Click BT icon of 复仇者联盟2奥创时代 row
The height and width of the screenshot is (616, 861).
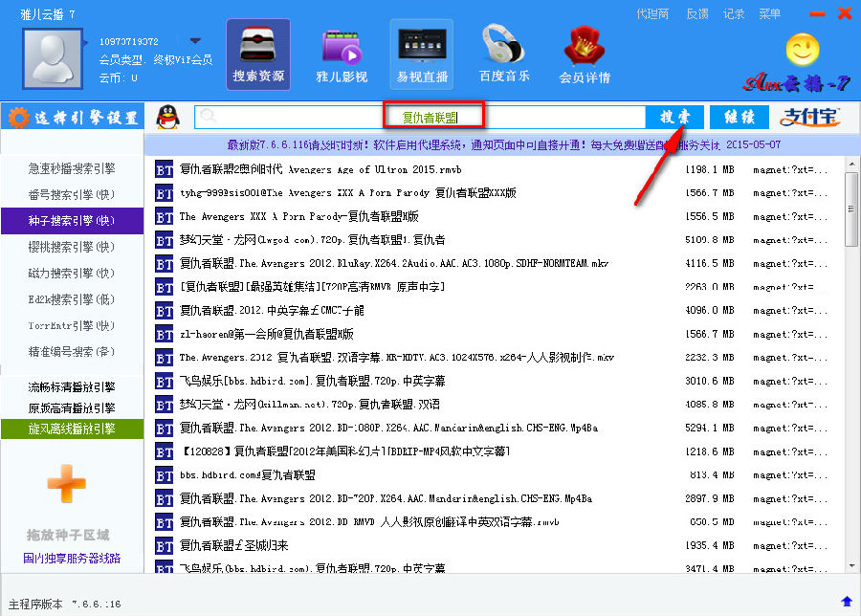pos(165,169)
